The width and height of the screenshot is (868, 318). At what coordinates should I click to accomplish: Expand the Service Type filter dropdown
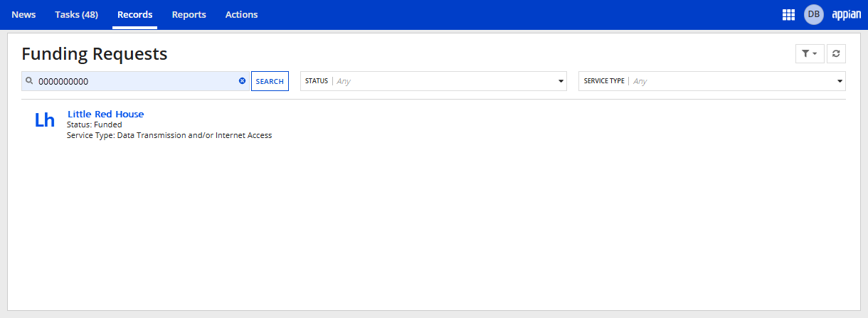tap(712, 81)
